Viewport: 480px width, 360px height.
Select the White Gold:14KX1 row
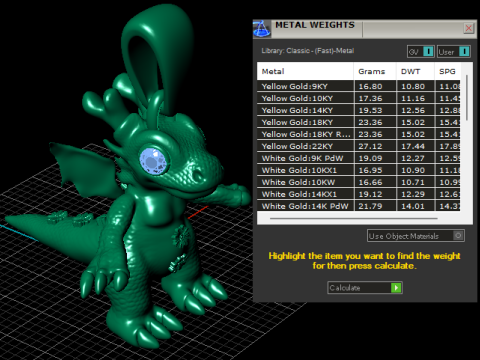(x=359, y=194)
